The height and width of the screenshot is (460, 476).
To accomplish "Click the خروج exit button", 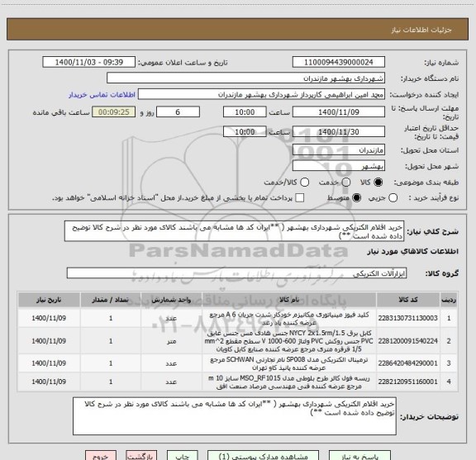I will [x=101, y=456].
